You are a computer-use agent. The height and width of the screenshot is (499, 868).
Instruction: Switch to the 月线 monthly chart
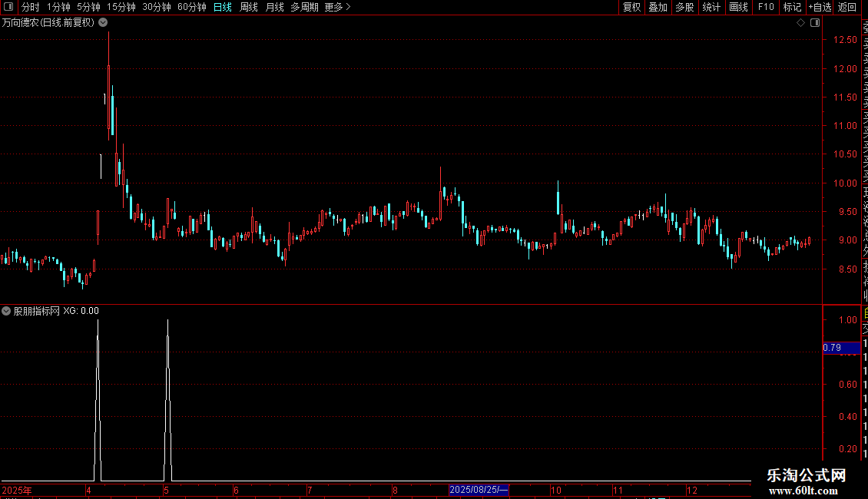274,7
